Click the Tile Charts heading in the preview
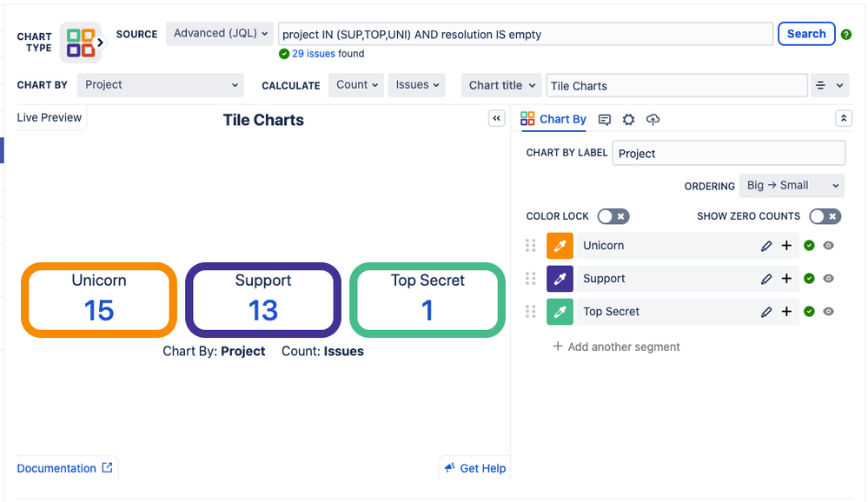The height and width of the screenshot is (502, 868). [x=263, y=120]
